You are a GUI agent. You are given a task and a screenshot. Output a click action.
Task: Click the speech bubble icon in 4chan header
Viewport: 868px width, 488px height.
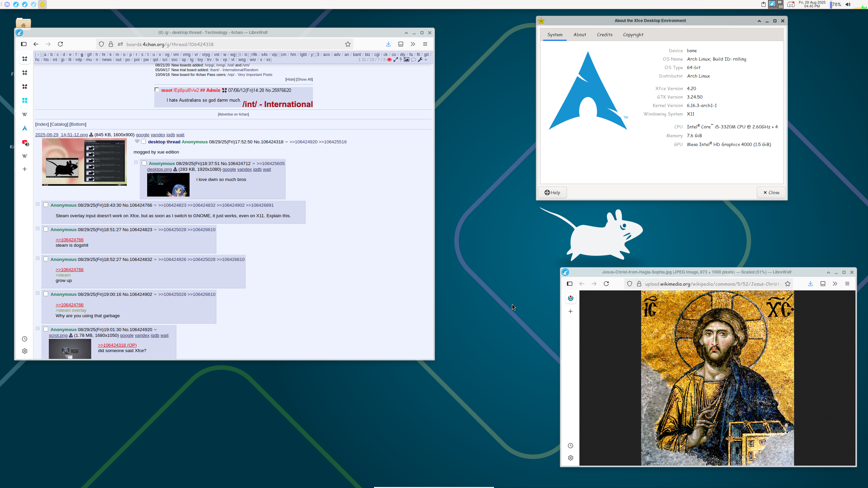pyautogui.click(x=413, y=60)
